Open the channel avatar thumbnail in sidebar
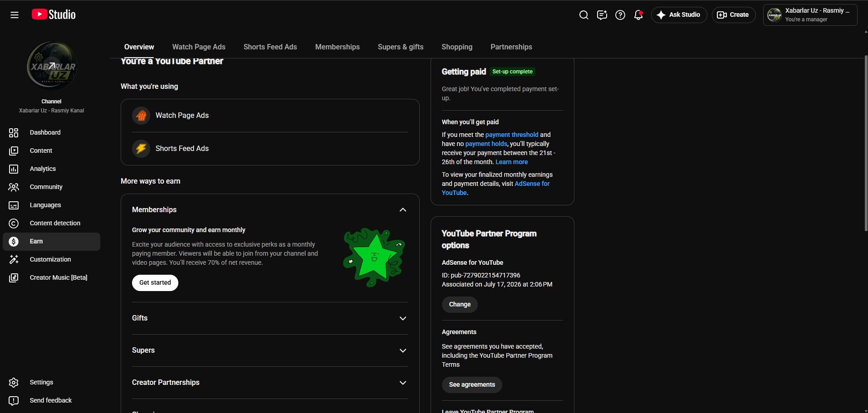Image resolution: width=868 pixels, height=413 pixels. click(x=52, y=66)
